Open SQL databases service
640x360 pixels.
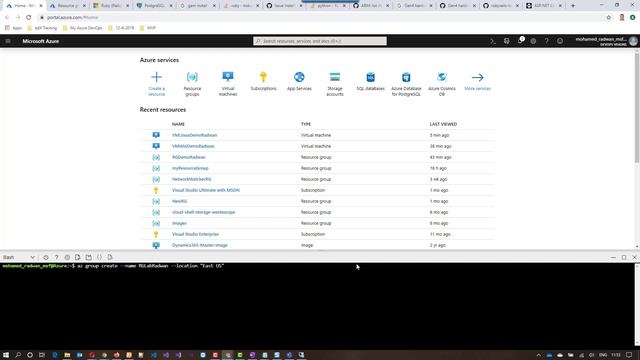coord(370,81)
